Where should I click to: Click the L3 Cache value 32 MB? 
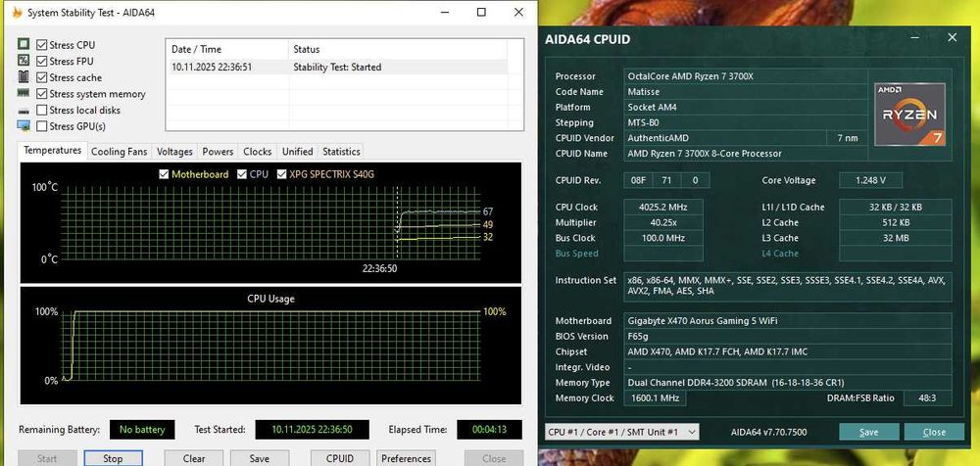point(896,238)
